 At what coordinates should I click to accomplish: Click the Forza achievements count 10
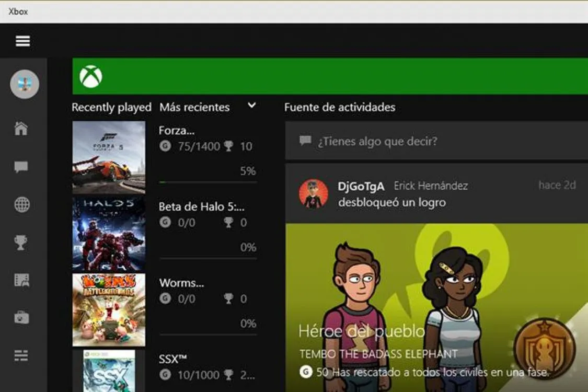point(246,146)
